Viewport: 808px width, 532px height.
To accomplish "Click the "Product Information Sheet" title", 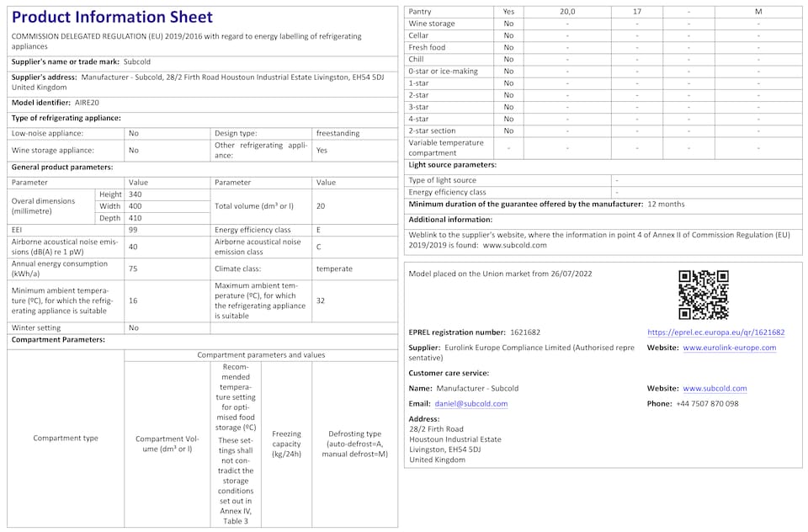I will pyautogui.click(x=112, y=17).
